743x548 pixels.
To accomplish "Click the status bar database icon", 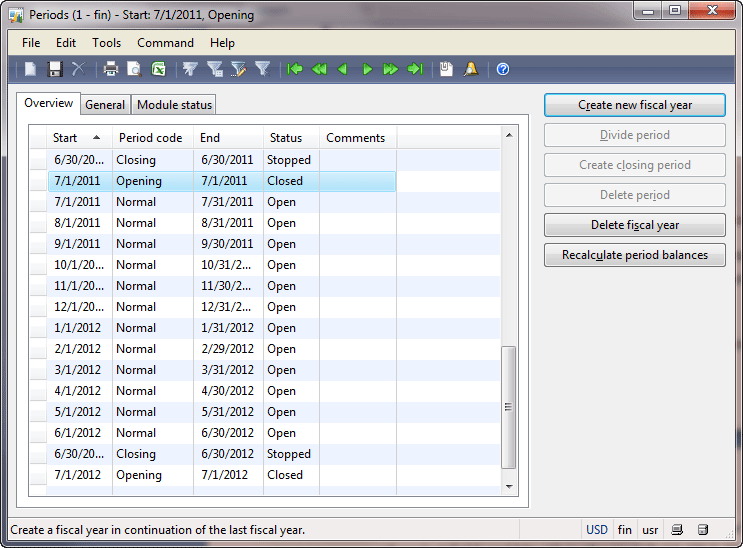I will coord(703,530).
